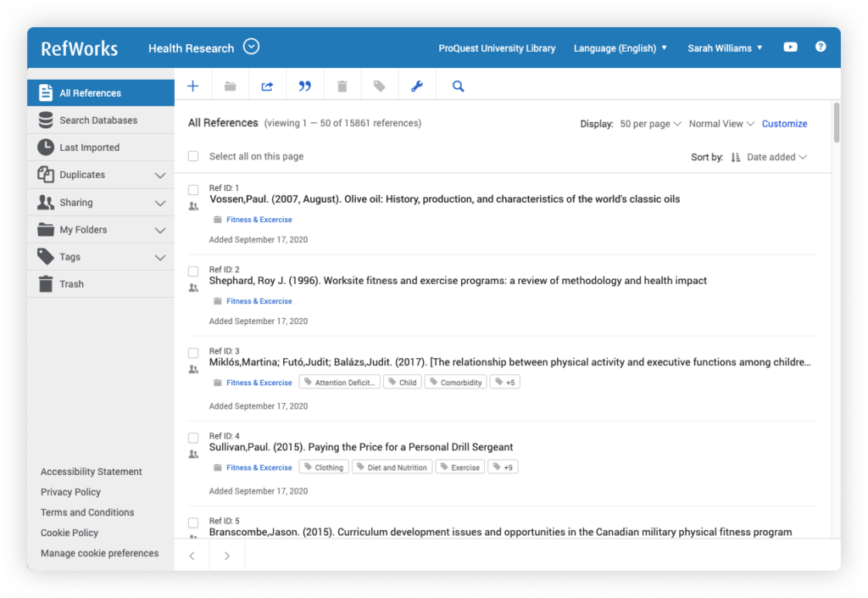Check the Select all on this page box
868x598 pixels.
click(193, 156)
